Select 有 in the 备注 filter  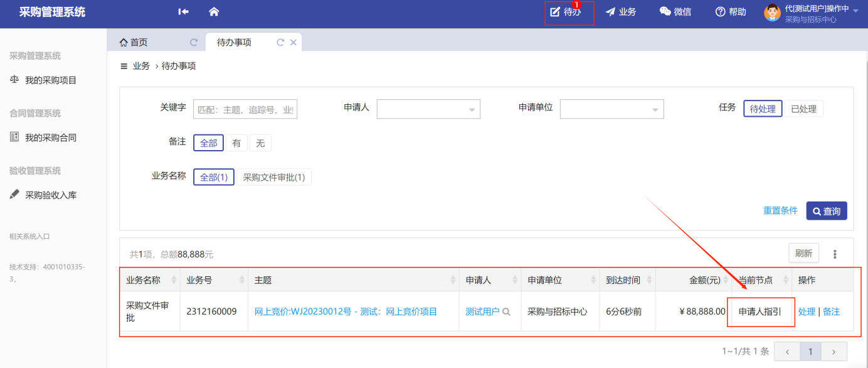(x=236, y=143)
